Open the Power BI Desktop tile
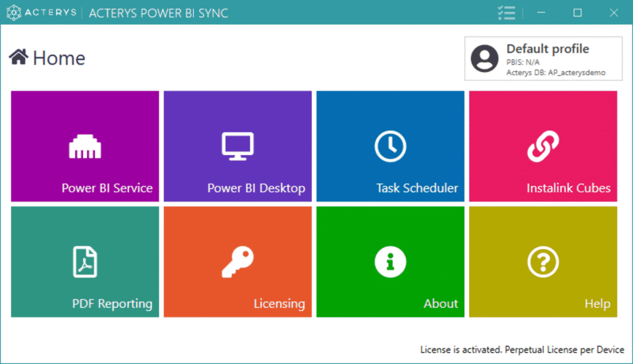 click(237, 146)
